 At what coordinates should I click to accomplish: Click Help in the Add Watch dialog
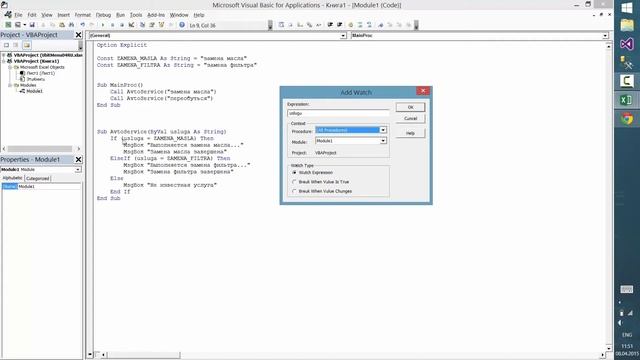pos(410,133)
